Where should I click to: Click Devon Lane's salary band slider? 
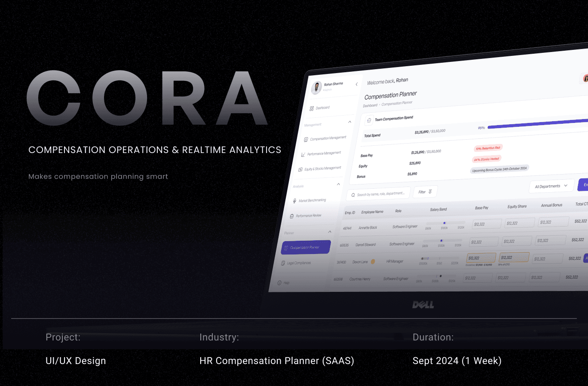tap(439, 258)
